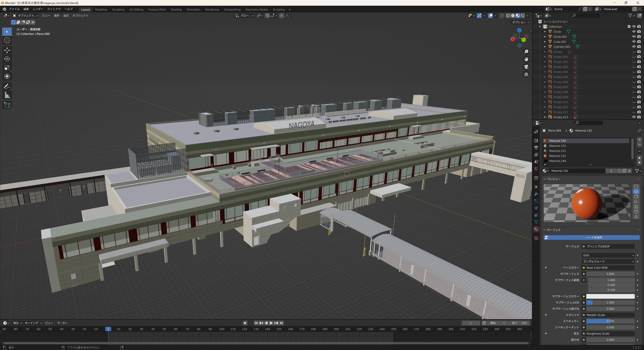Show the Empty.001 object in viewport
644x350 pixels.
[x=634, y=57]
